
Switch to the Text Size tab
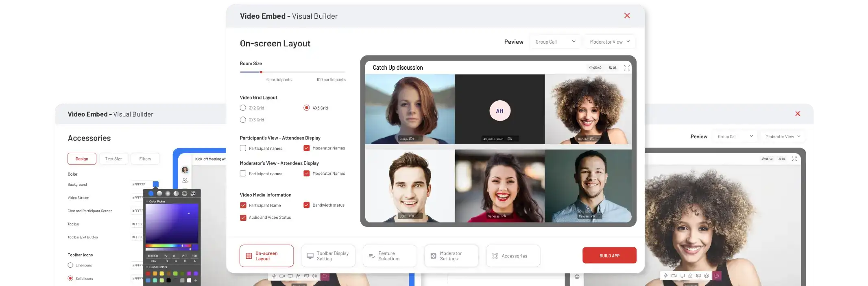[x=113, y=159]
